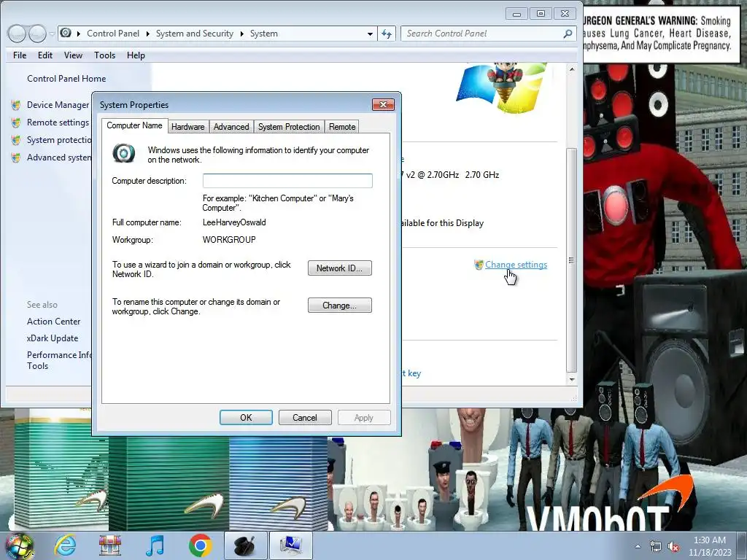The image size is (747, 560).
Task: Click Cancel in System Properties
Action: pos(305,418)
